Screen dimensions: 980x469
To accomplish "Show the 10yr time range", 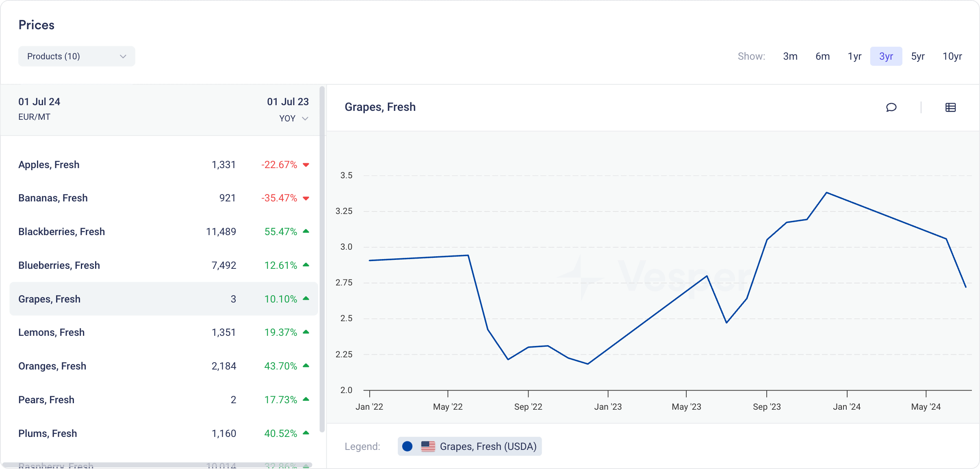I will point(952,56).
